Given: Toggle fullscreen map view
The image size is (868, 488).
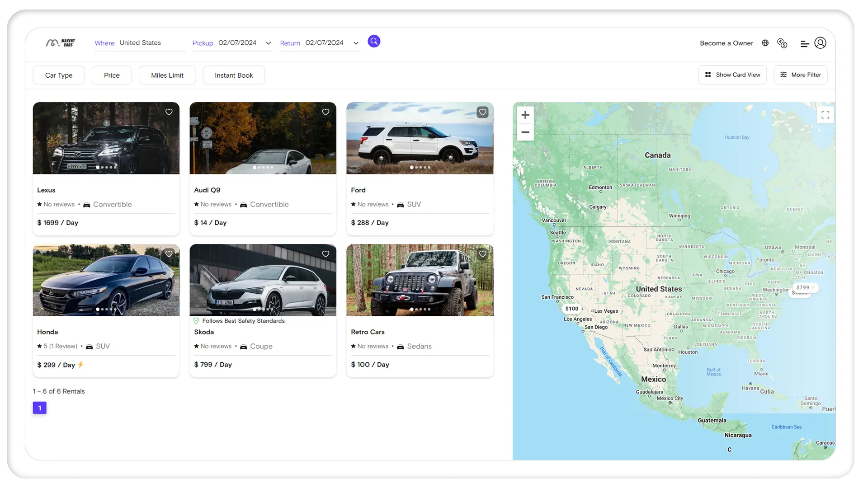Looking at the screenshot, I should point(825,115).
